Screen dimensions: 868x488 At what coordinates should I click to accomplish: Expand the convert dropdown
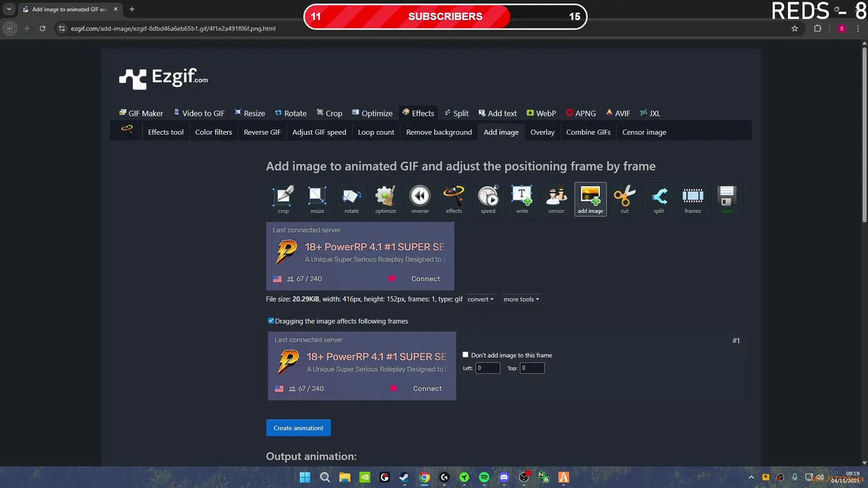click(x=480, y=299)
